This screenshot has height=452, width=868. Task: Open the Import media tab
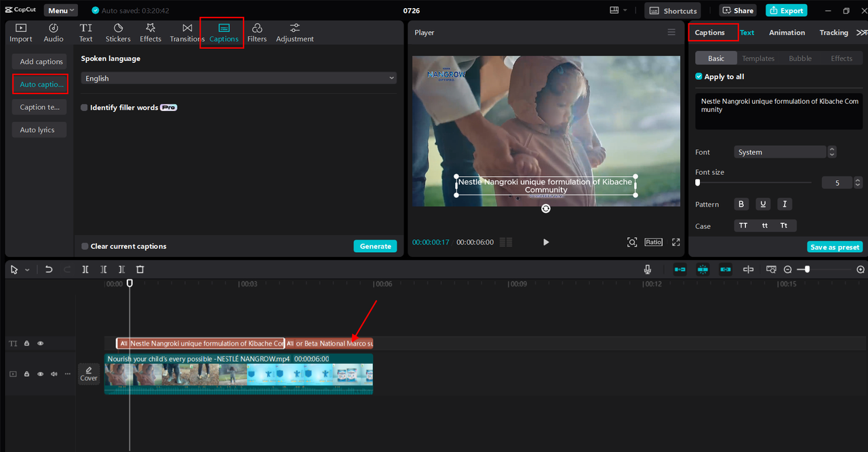point(21,33)
